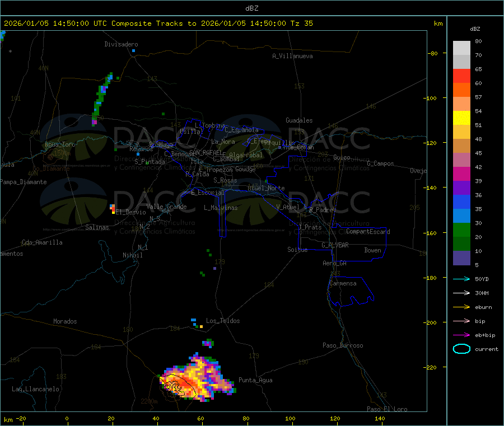
Task: Click the Agua_Toro location label
Action: [x=60, y=144]
